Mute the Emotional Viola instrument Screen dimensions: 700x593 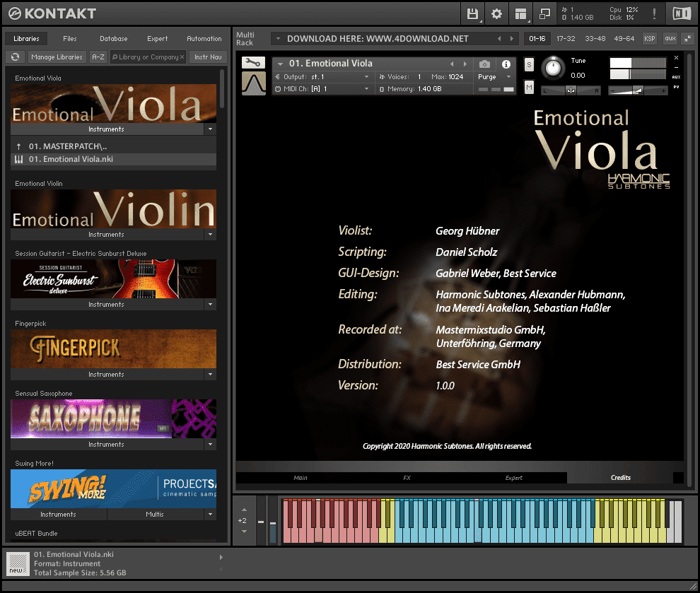[x=529, y=87]
